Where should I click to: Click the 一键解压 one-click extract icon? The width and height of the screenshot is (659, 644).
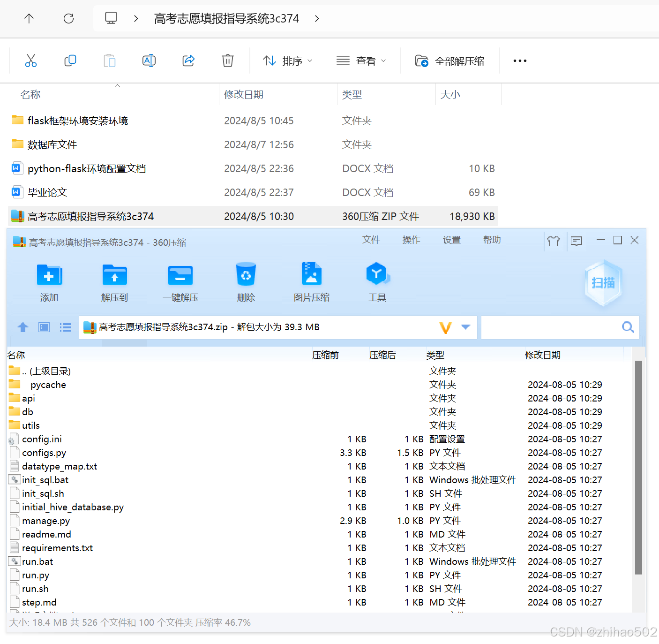(x=180, y=275)
